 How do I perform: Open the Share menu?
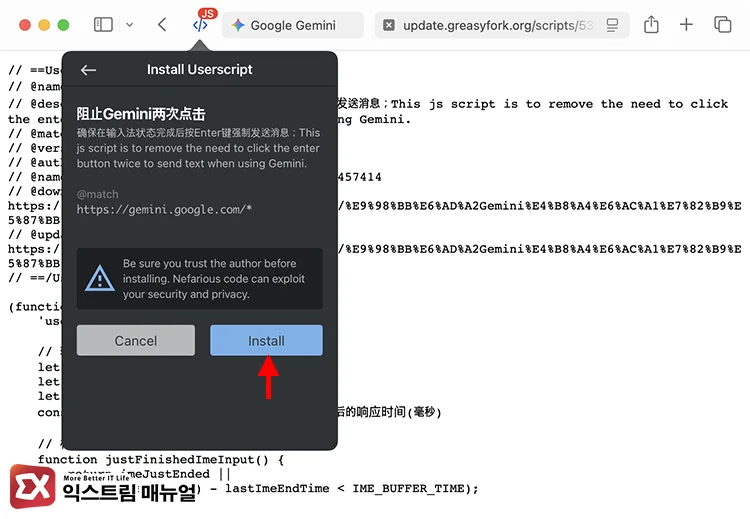click(x=651, y=24)
